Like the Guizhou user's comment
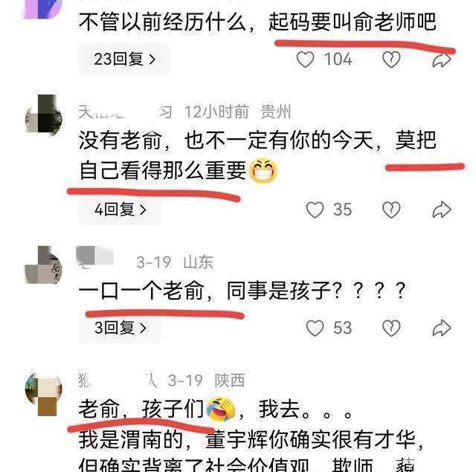This screenshot has height=472, width=476. click(x=315, y=210)
